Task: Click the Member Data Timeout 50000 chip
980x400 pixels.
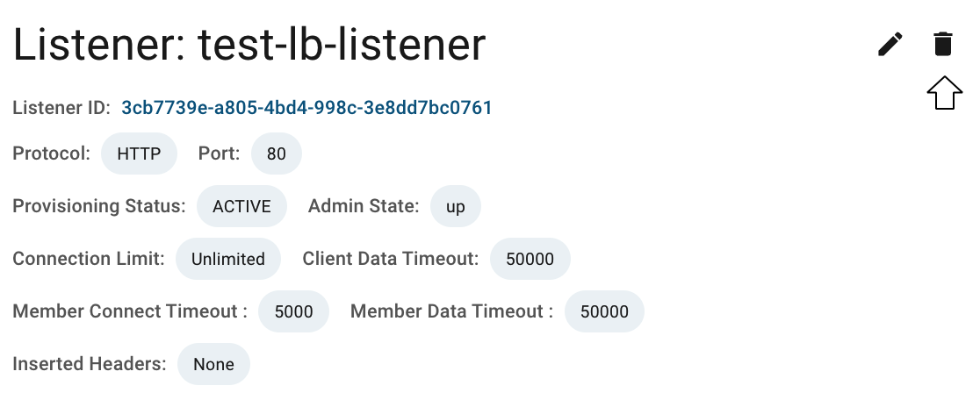Action: point(604,311)
